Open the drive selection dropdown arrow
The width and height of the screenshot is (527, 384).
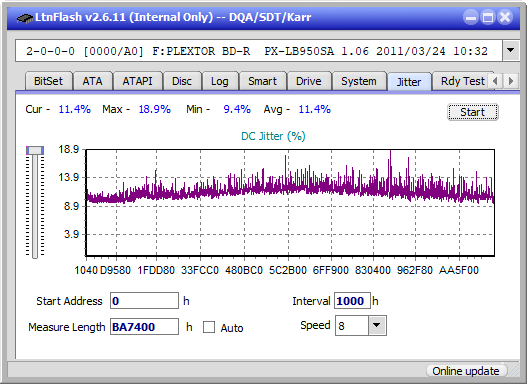click(x=511, y=50)
